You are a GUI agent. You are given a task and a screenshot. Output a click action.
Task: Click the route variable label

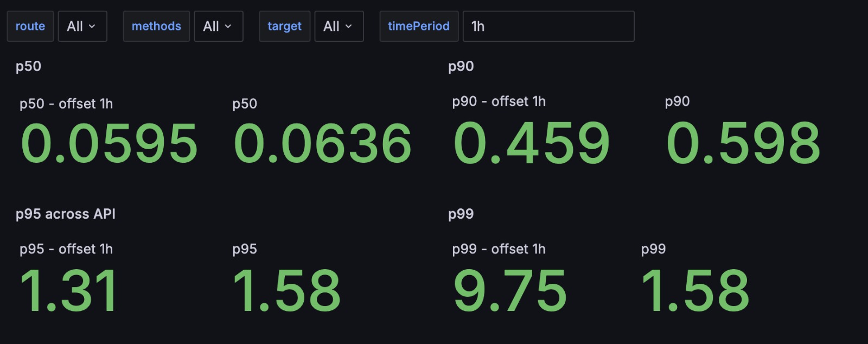pyautogui.click(x=30, y=26)
